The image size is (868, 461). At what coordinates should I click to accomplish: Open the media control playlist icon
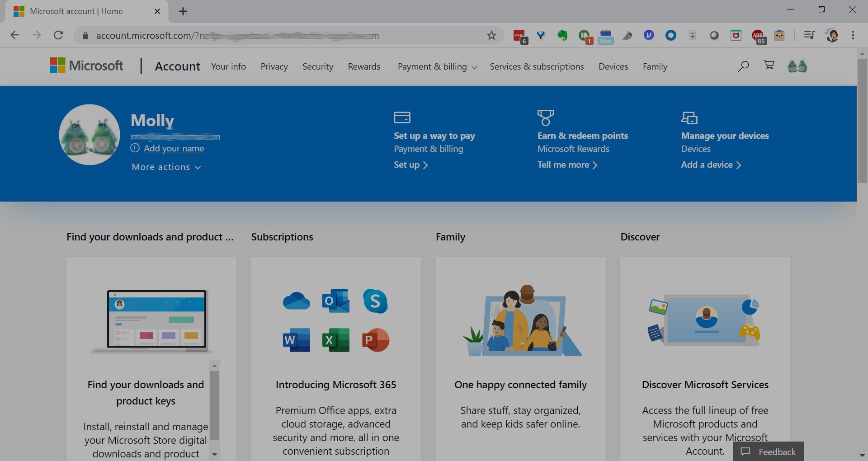coord(809,35)
